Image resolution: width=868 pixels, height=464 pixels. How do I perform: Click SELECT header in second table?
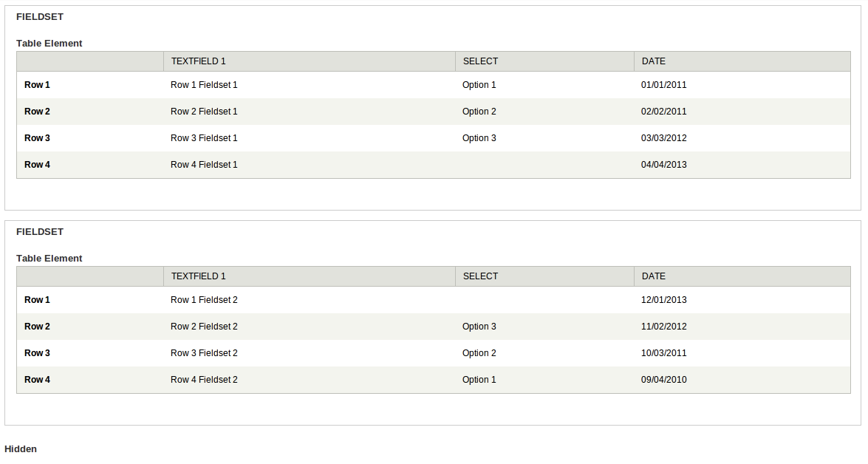[x=544, y=276]
